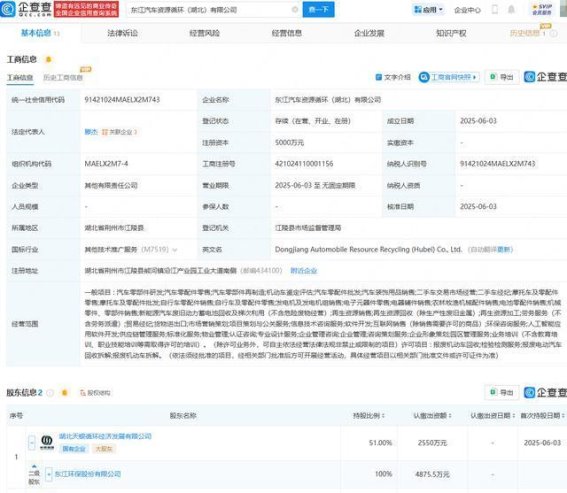Click the 大股东 tag under first shareholder
The width and height of the screenshot is (567, 493).
[103, 449]
